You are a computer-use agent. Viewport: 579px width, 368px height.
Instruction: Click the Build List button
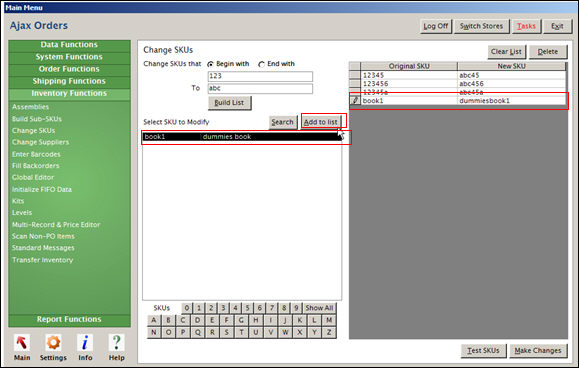[x=229, y=103]
